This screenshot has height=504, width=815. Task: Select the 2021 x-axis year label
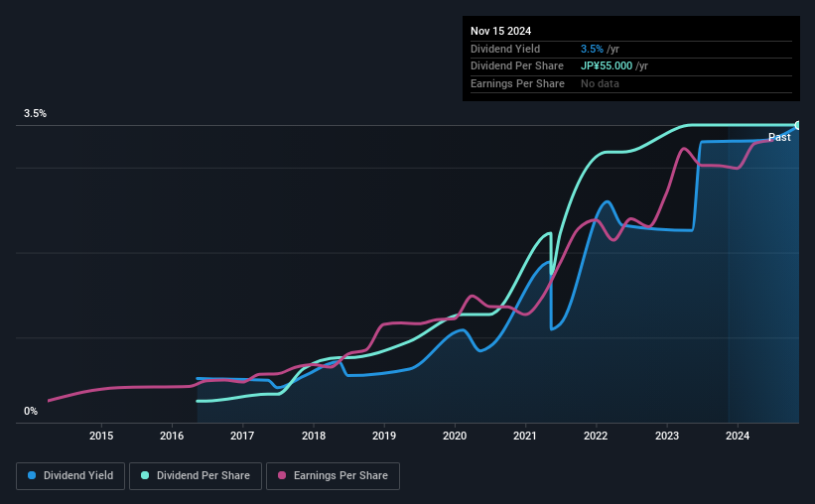point(525,436)
